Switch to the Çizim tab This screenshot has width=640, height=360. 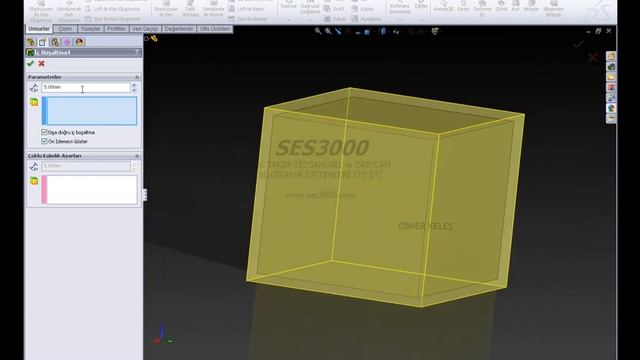click(x=65, y=29)
